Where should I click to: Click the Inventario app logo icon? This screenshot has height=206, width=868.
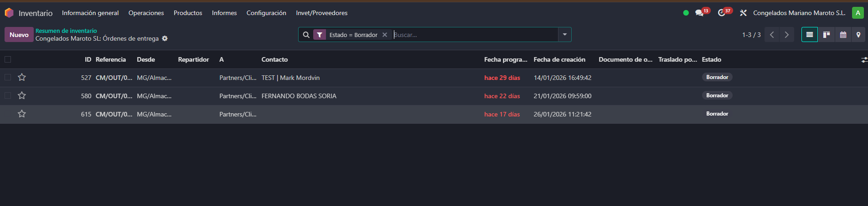tap(9, 13)
